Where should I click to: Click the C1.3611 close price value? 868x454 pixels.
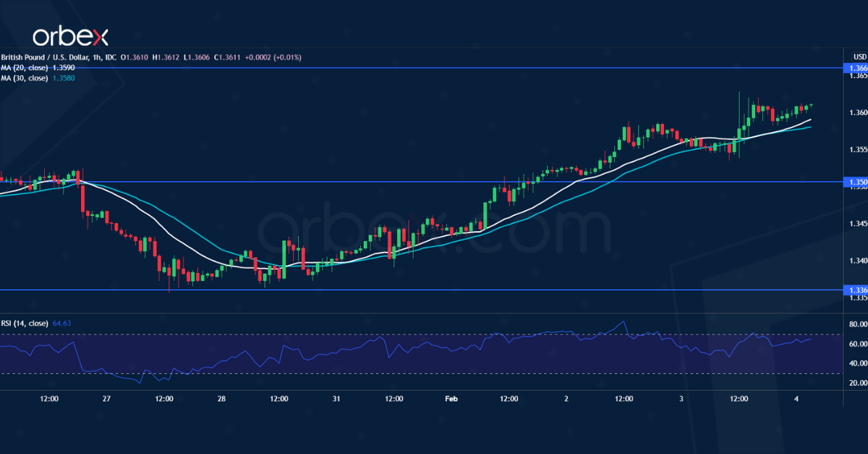(226, 56)
